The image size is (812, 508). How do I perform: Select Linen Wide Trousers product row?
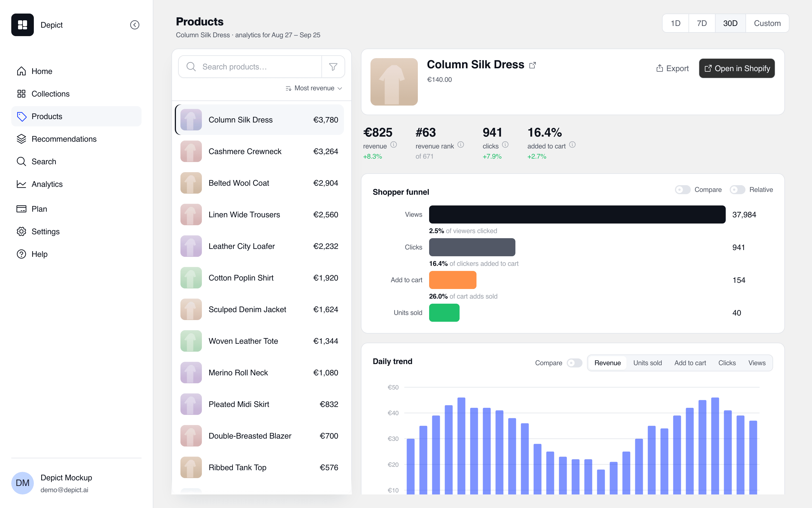(x=259, y=215)
